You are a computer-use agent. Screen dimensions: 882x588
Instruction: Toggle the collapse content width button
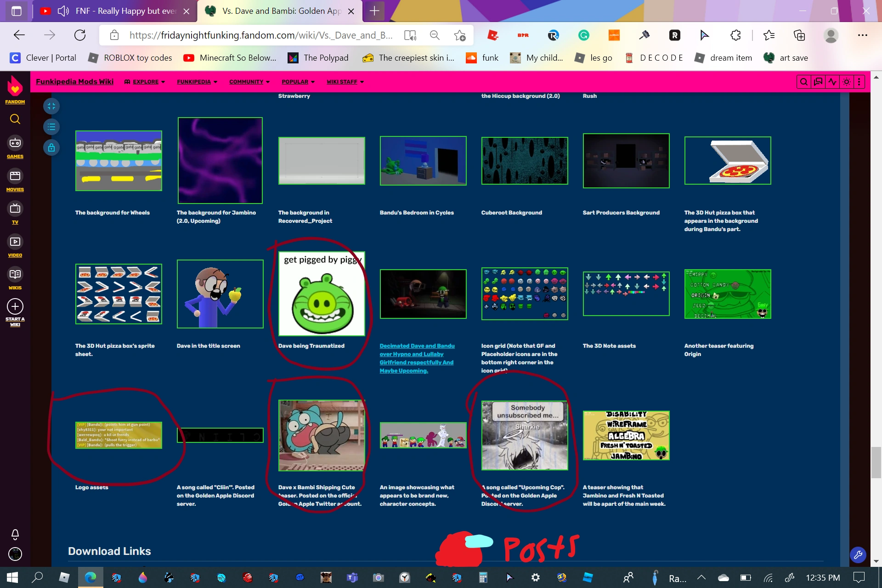[51, 106]
